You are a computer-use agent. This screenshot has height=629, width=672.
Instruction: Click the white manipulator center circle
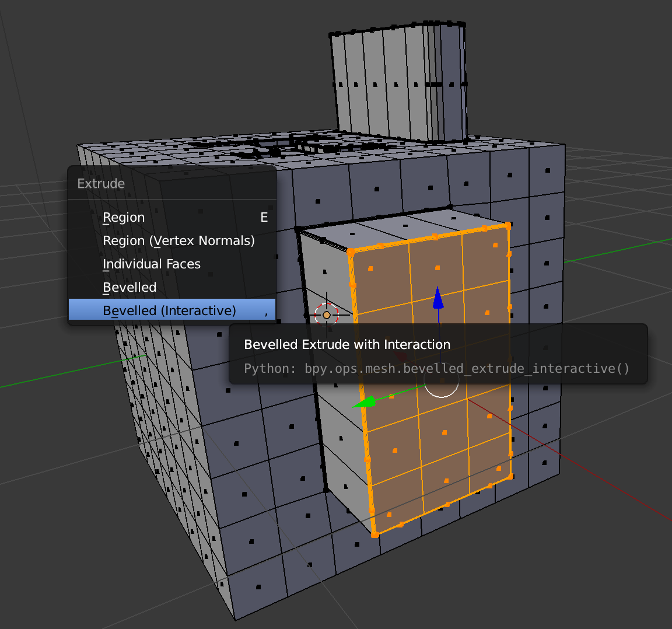click(x=442, y=381)
